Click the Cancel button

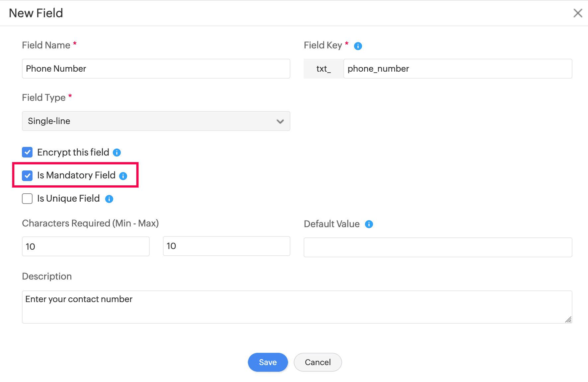pyautogui.click(x=318, y=362)
